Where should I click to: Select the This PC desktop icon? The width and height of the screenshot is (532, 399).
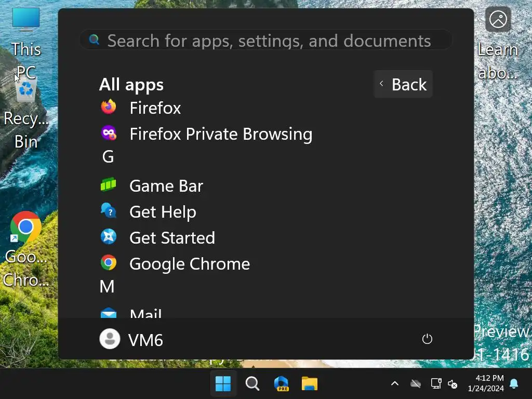point(26,43)
